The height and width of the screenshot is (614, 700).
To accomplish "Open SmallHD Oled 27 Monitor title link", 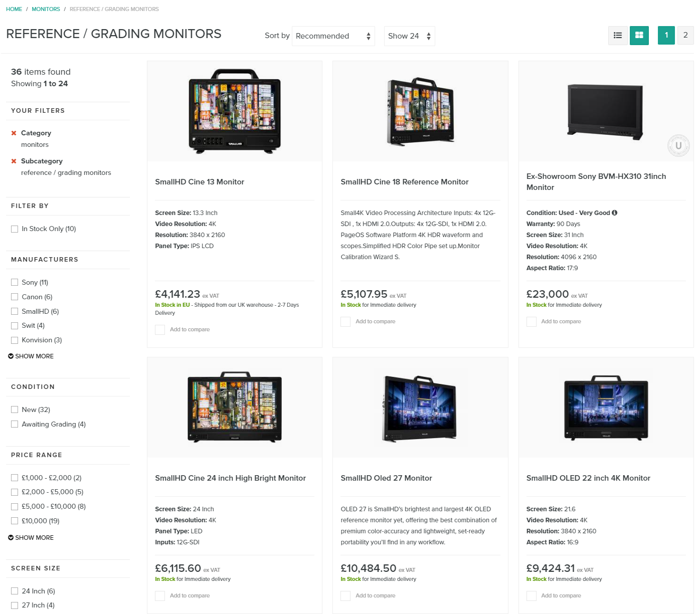I will [x=386, y=478].
